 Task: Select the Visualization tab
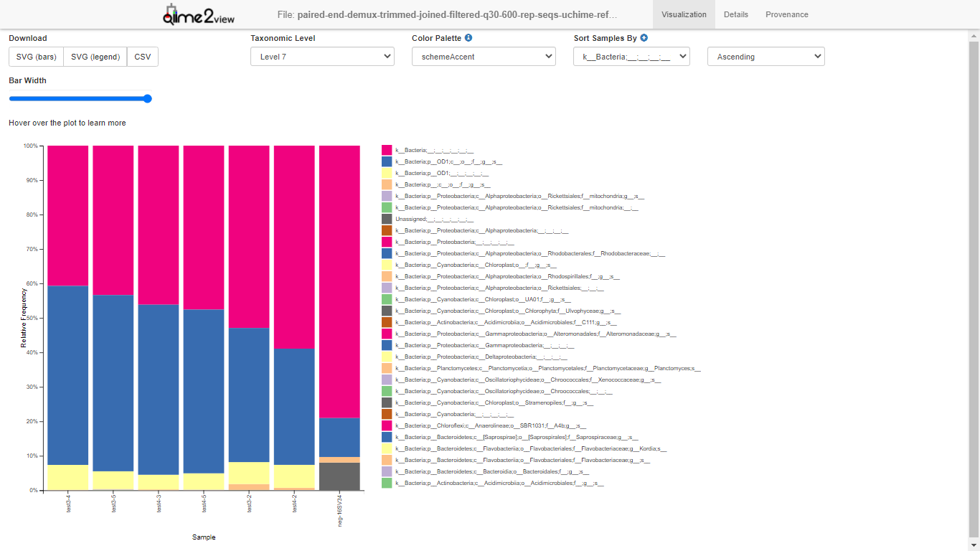tap(683, 14)
